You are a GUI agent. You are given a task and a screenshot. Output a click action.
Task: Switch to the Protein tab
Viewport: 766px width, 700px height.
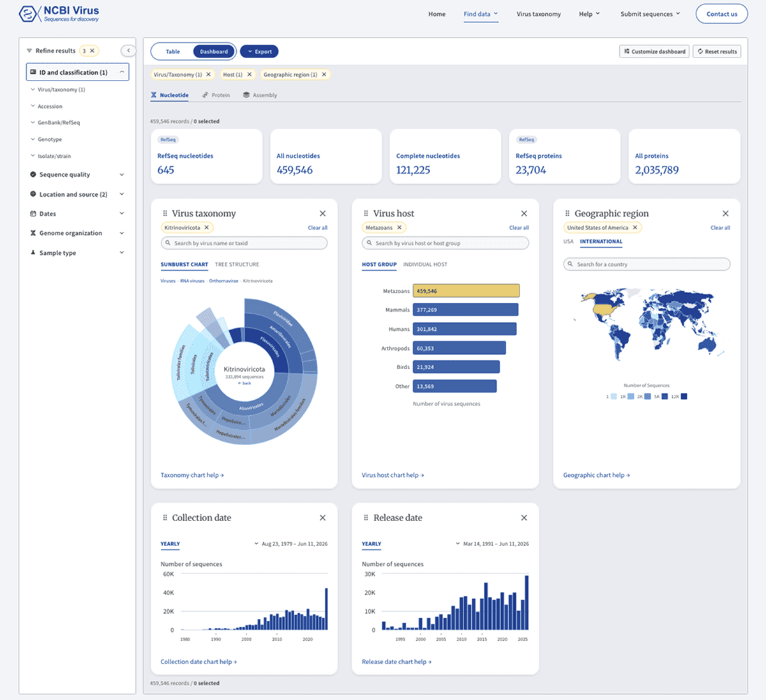216,95
